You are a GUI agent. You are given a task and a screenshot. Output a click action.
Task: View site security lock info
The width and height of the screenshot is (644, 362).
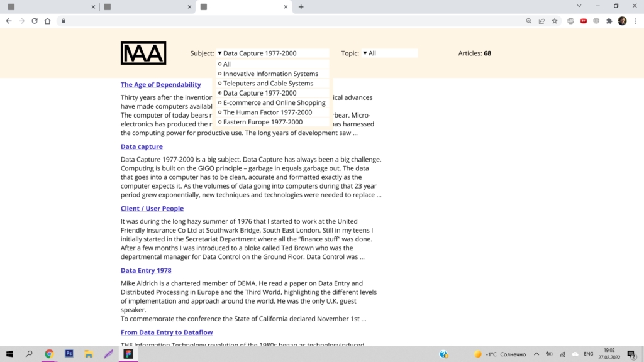click(x=64, y=21)
